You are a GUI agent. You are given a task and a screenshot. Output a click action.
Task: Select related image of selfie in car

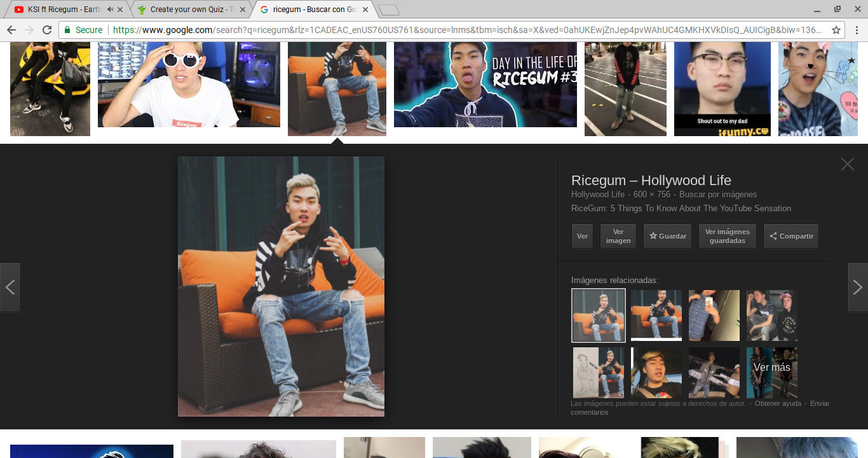click(656, 372)
